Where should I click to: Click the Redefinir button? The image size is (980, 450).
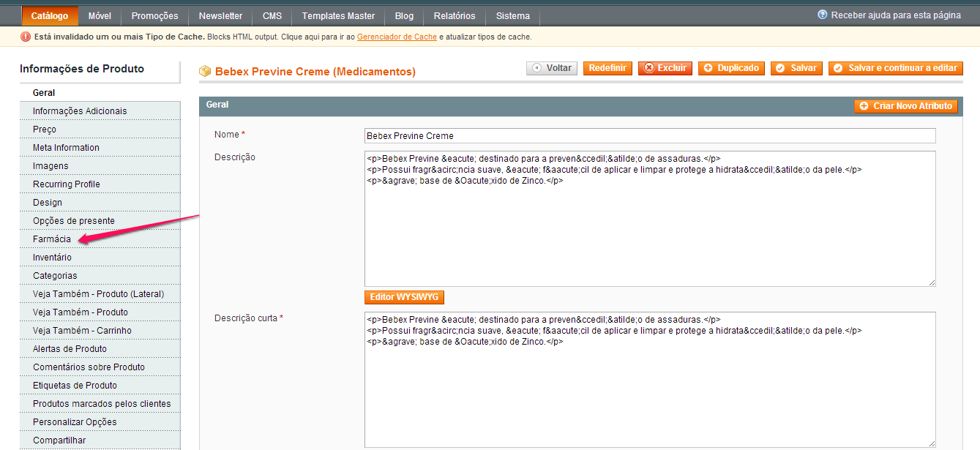click(607, 68)
